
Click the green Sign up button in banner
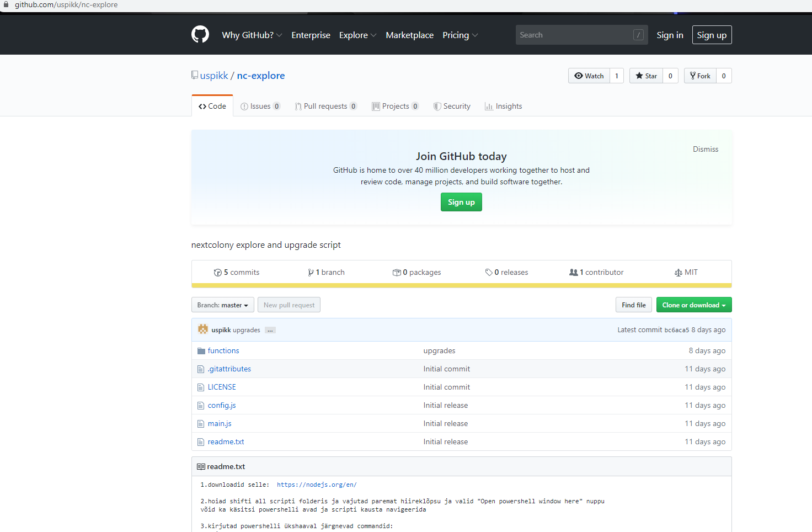[461, 202]
